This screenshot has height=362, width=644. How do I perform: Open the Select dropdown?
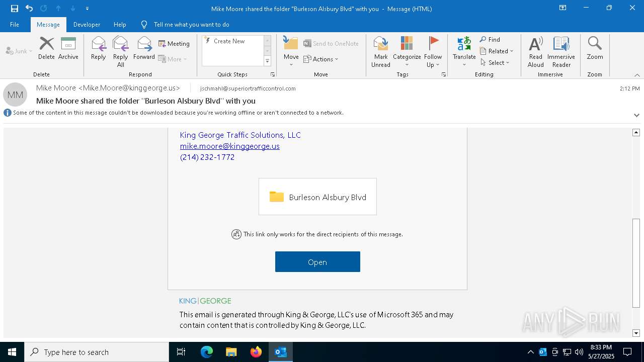pyautogui.click(x=495, y=63)
